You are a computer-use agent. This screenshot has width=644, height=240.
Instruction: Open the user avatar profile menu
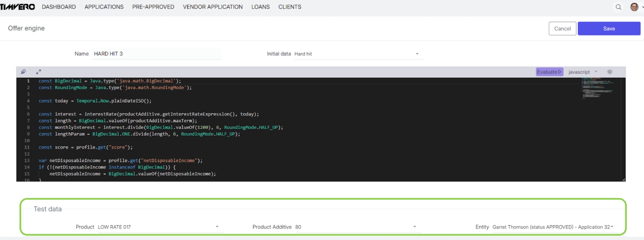pos(634,7)
